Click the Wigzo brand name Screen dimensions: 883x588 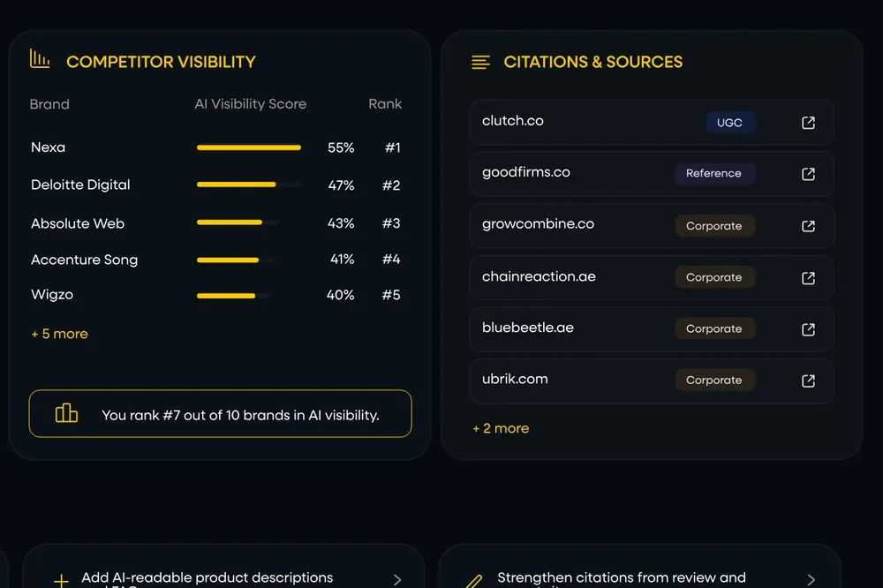click(52, 295)
